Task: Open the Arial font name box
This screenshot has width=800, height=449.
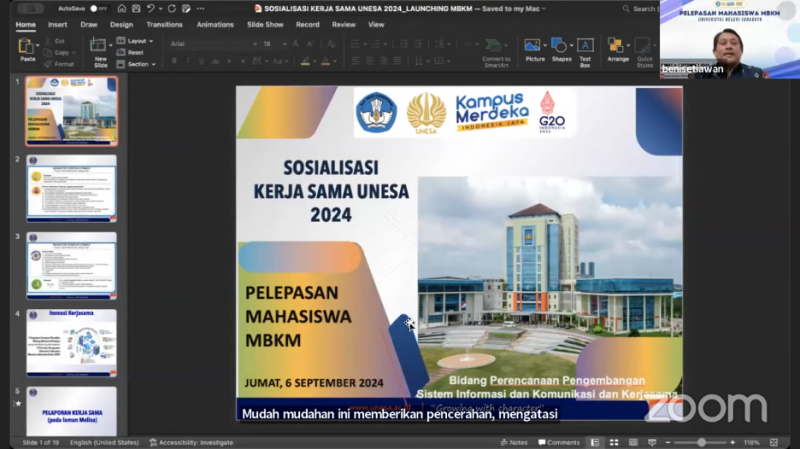Action: tap(213, 44)
